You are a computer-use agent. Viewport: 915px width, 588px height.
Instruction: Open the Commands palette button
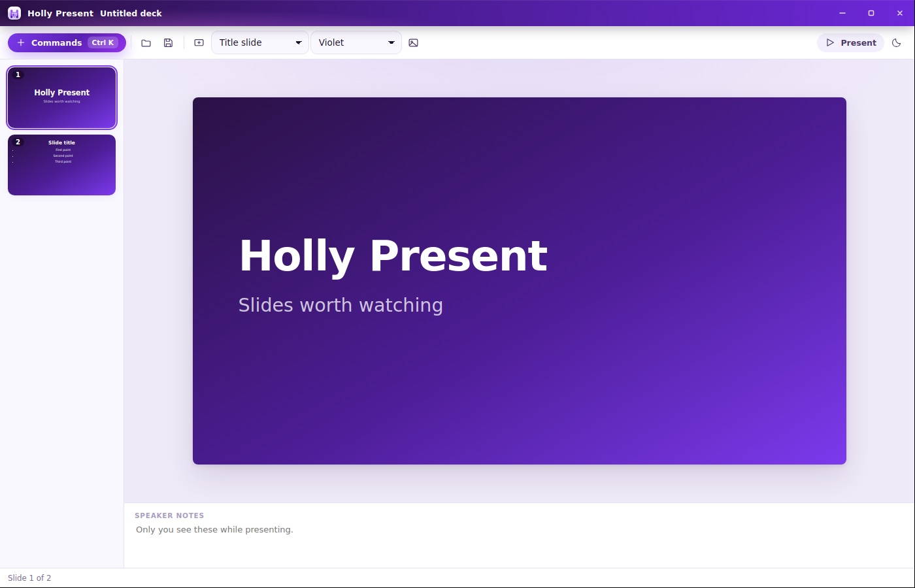(x=67, y=42)
